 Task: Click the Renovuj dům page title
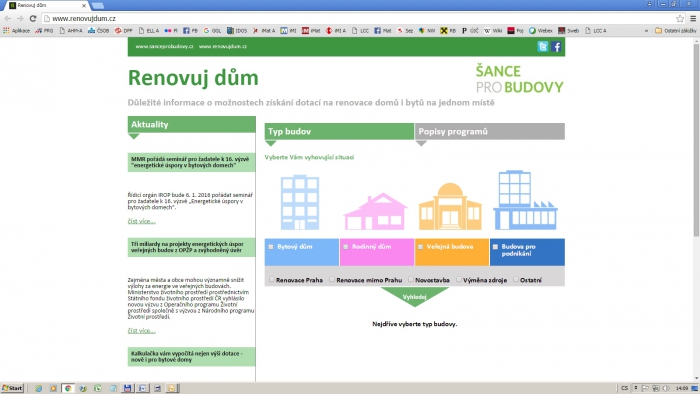click(x=193, y=78)
